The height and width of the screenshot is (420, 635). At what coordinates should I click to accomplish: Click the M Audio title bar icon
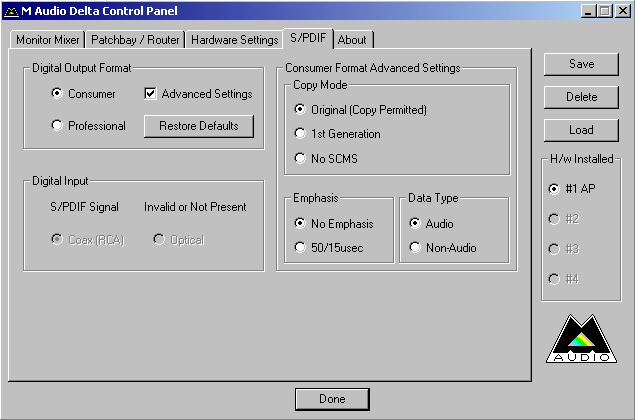coord(11,11)
